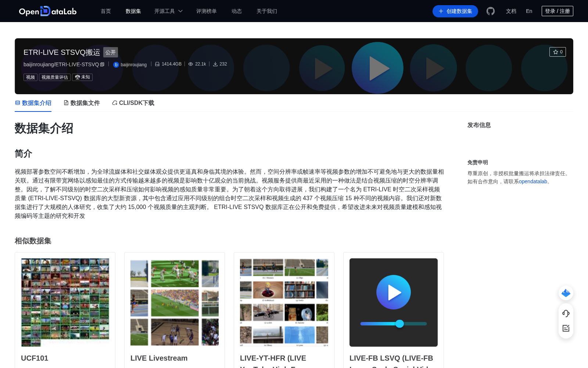Open 关于我们 in navigation
The width and height of the screenshot is (588, 368).
click(x=267, y=11)
